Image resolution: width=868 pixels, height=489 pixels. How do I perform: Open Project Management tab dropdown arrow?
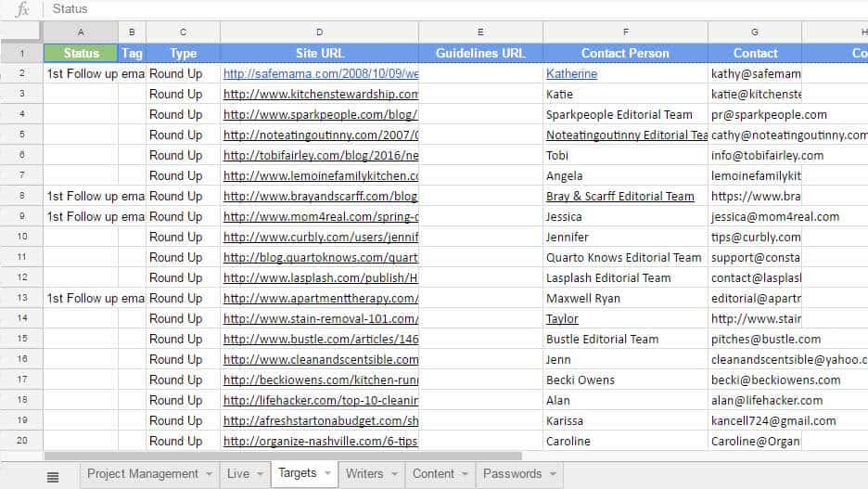210,474
